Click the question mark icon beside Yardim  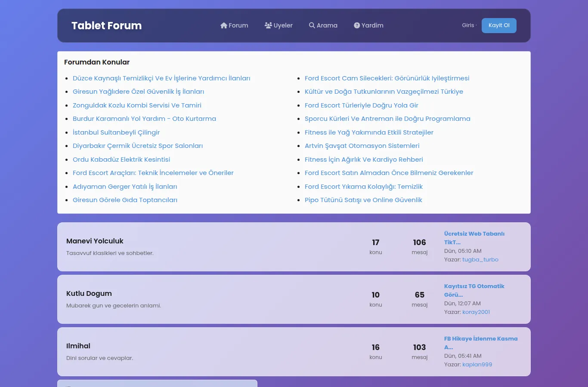pos(357,25)
